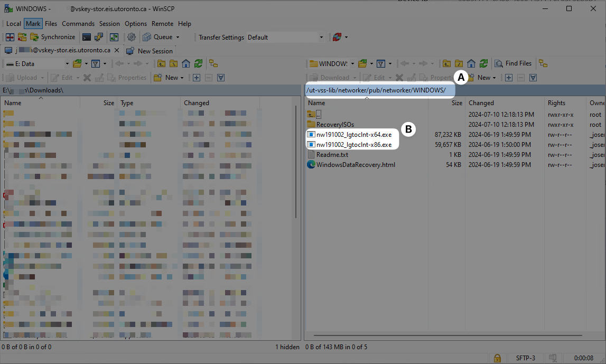Open the Compare Directories toolbar icon
The image size is (606, 364).
tap(10, 37)
